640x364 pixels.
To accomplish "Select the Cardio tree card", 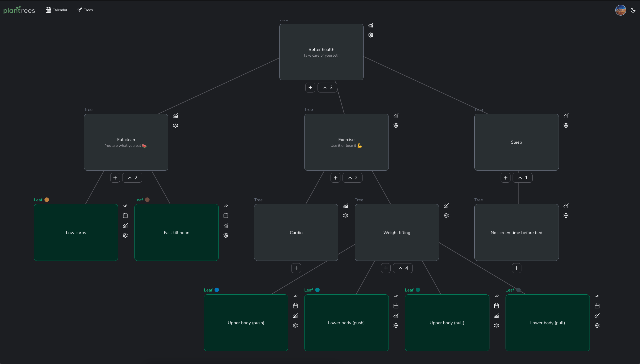I will pyautogui.click(x=296, y=232).
